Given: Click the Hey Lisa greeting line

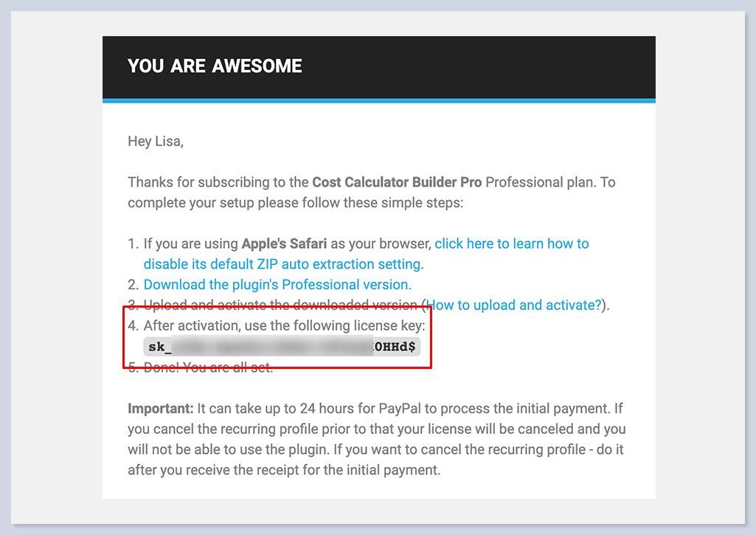Looking at the screenshot, I should click(x=155, y=141).
